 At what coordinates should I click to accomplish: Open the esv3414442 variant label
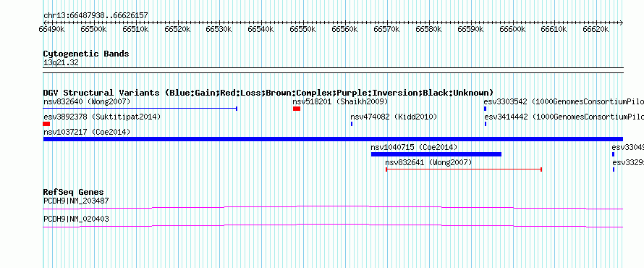point(564,117)
